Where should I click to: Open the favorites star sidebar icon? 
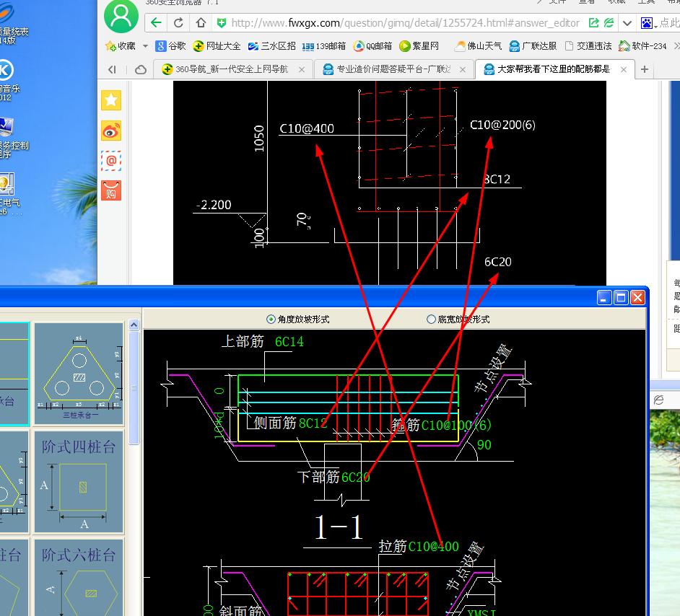click(111, 100)
